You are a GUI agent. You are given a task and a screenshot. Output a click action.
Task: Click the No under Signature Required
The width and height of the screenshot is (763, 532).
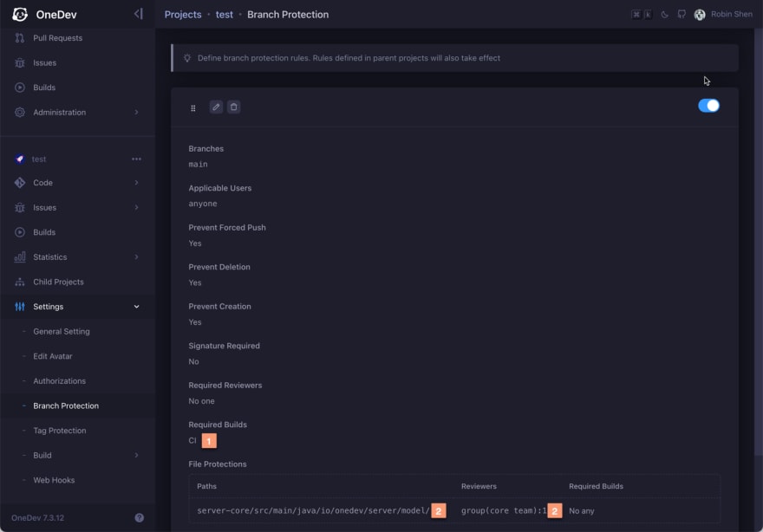tap(193, 361)
